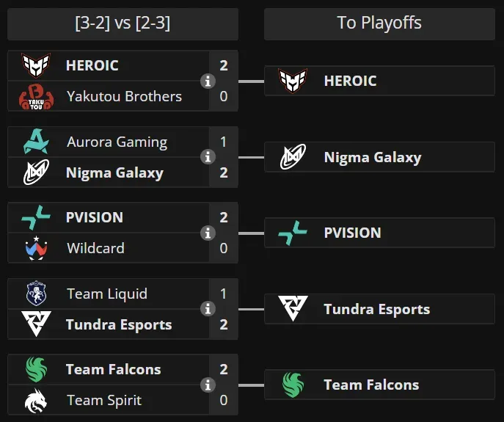
Task: Open the PVISION link in the playoffs column
Action: point(352,233)
